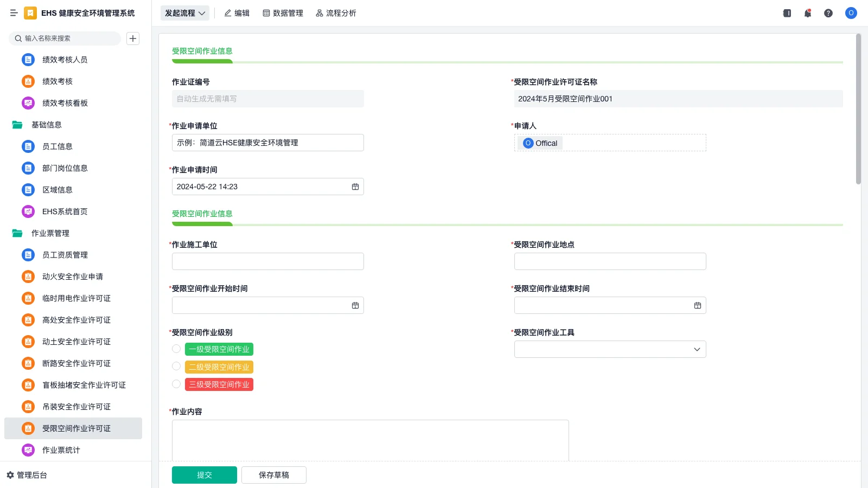This screenshot has height=488, width=868.
Task: Click the 提交 submit button
Action: (204, 474)
